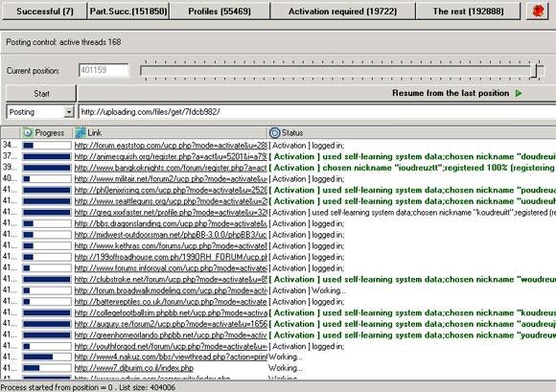Click the Progress column clock icon
This screenshot has width=556, height=392.
click(27, 132)
